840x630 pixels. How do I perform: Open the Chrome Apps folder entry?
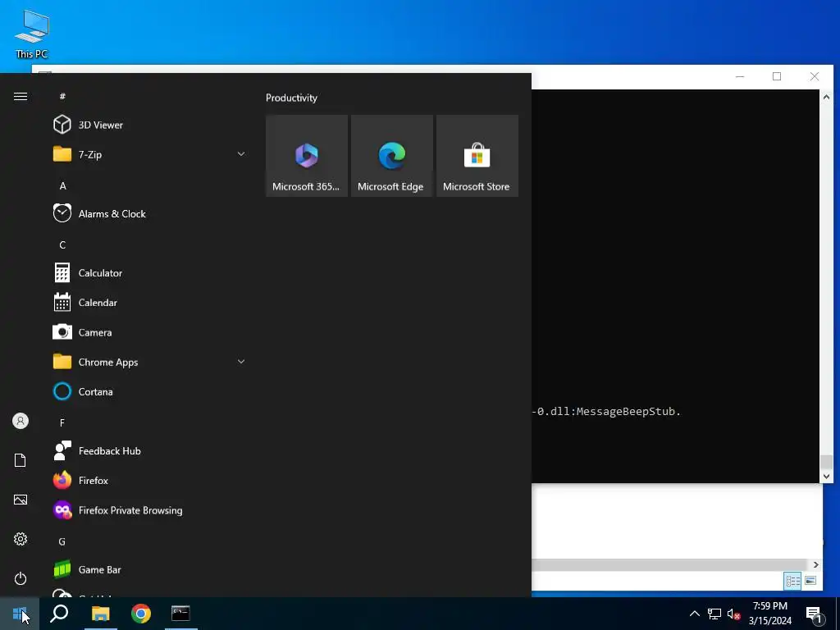(148, 362)
